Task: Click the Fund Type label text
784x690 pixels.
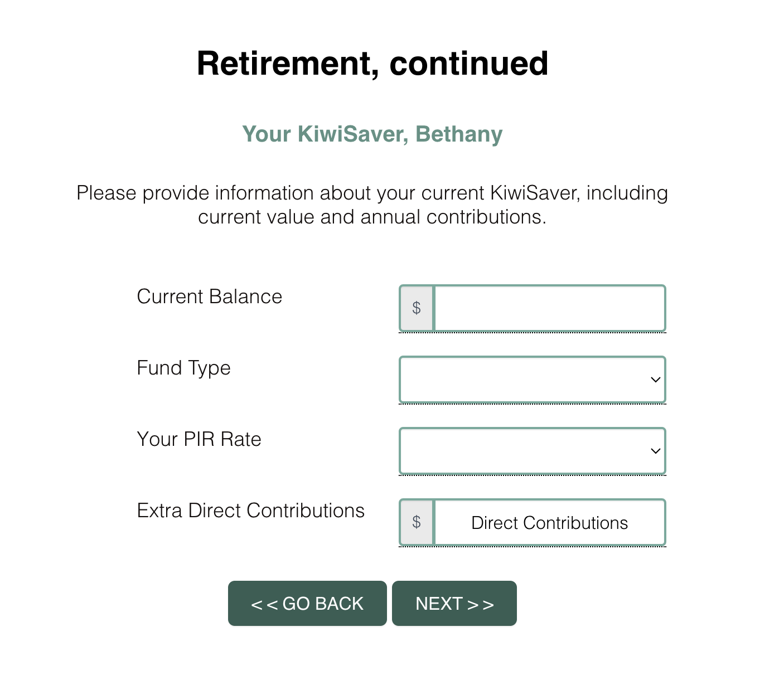Action: click(183, 368)
